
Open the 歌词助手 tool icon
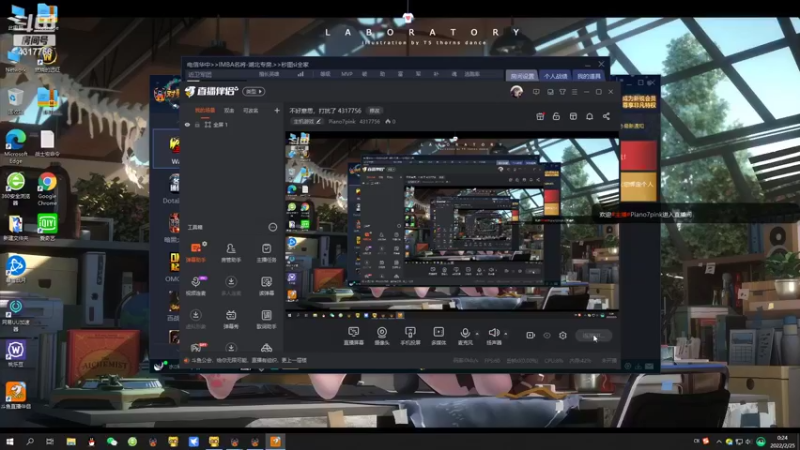[266, 319]
